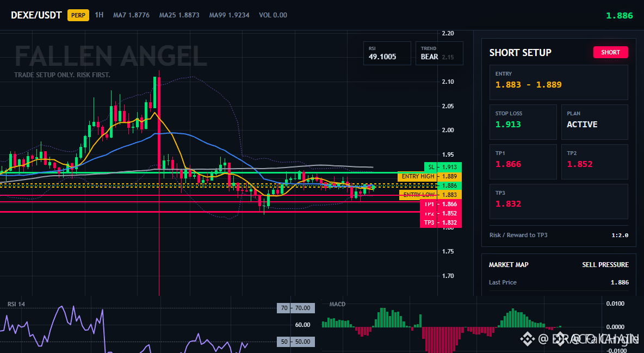This screenshot has height=353, width=644.
Task: Click the green SL 1.913 chart tag
Action: click(443, 167)
